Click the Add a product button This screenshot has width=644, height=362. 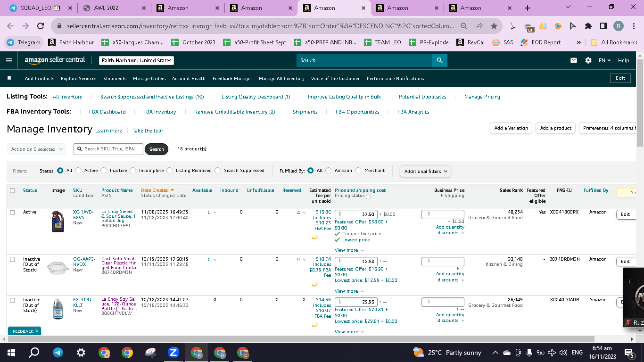556,128
